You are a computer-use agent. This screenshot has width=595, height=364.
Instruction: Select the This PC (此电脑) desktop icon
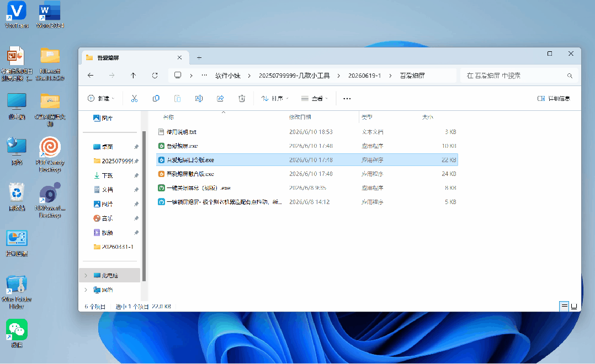(17, 106)
